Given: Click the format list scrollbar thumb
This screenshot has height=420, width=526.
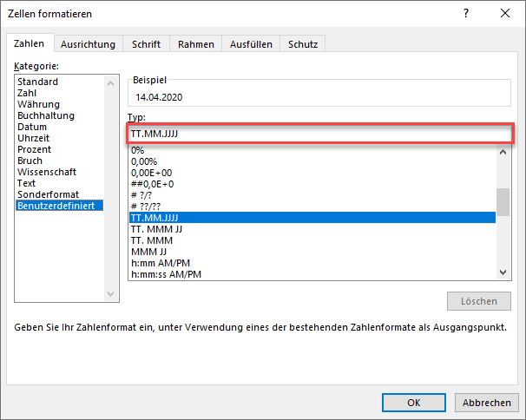Looking at the screenshot, I should 503,202.
